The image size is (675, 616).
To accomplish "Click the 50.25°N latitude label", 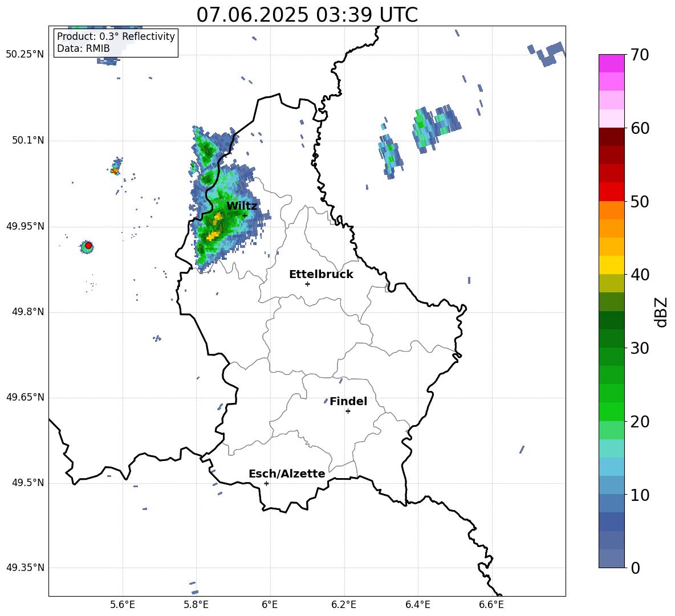I will click(25, 55).
